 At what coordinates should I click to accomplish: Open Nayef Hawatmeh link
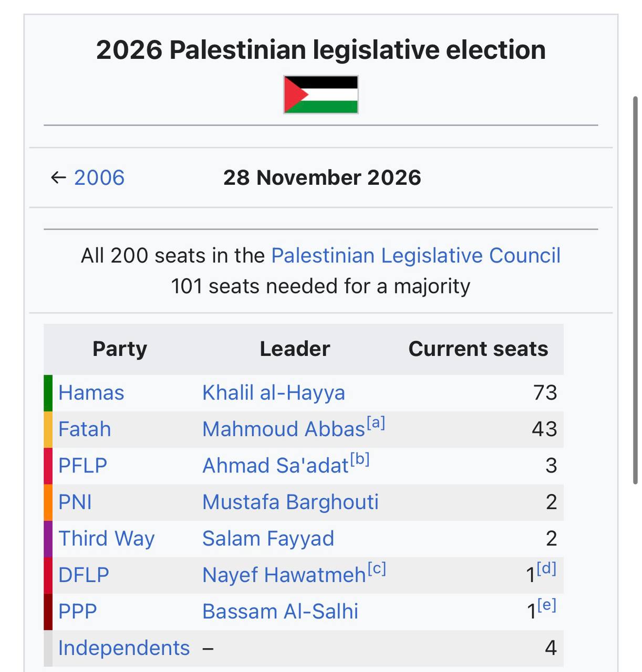[284, 575]
